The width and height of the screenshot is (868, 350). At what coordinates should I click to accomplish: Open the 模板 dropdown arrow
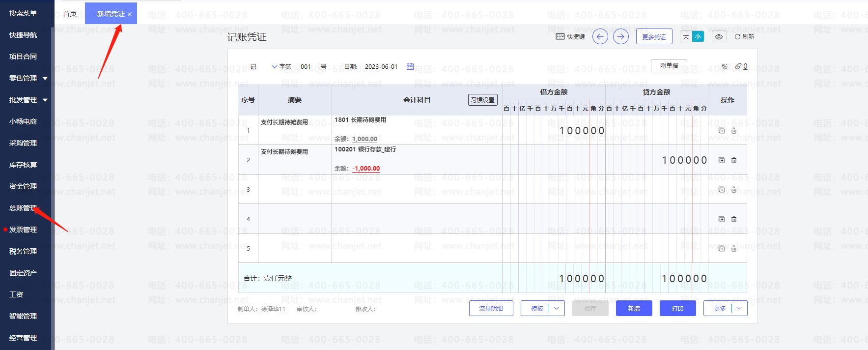coord(556,309)
